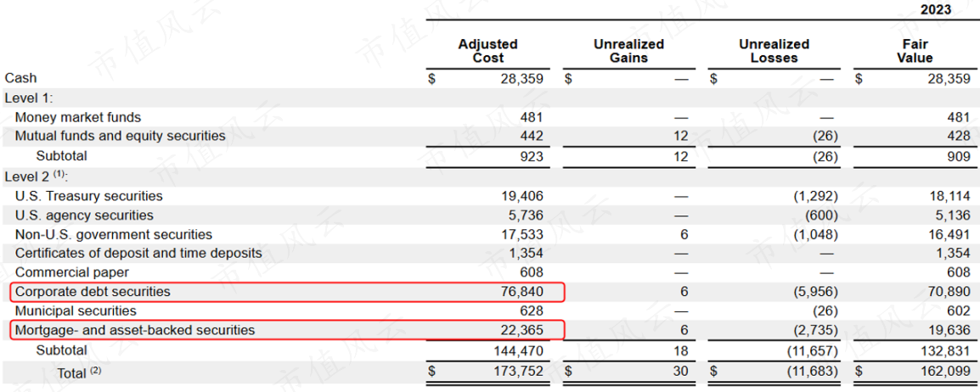The width and height of the screenshot is (980, 392).
Task: Select the Mutual funds and equity securities label
Action: coord(121,136)
